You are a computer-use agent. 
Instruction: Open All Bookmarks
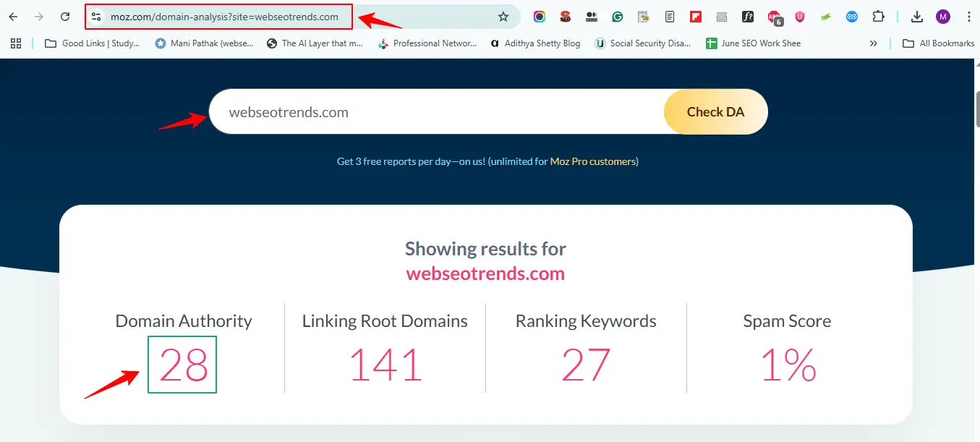point(938,43)
